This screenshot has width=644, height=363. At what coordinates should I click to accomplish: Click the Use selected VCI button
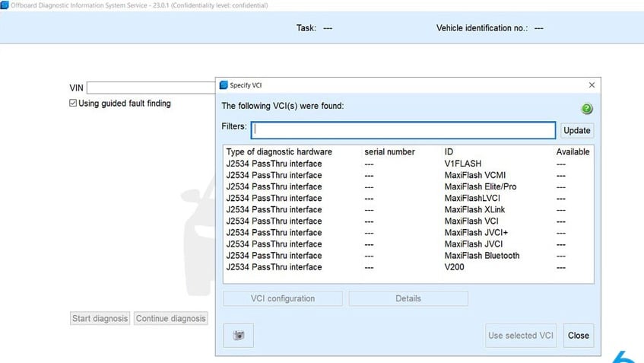point(521,336)
